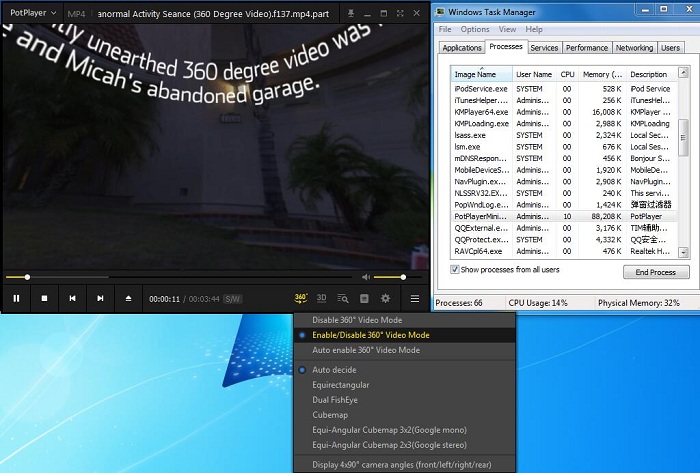Choose Enable/Disable 360° Video Mode
The height and width of the screenshot is (473, 700).
click(404, 335)
